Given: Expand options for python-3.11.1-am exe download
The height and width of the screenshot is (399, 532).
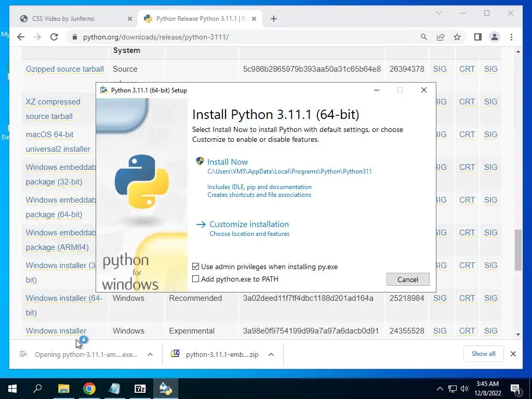Looking at the screenshot, I should (x=150, y=354).
